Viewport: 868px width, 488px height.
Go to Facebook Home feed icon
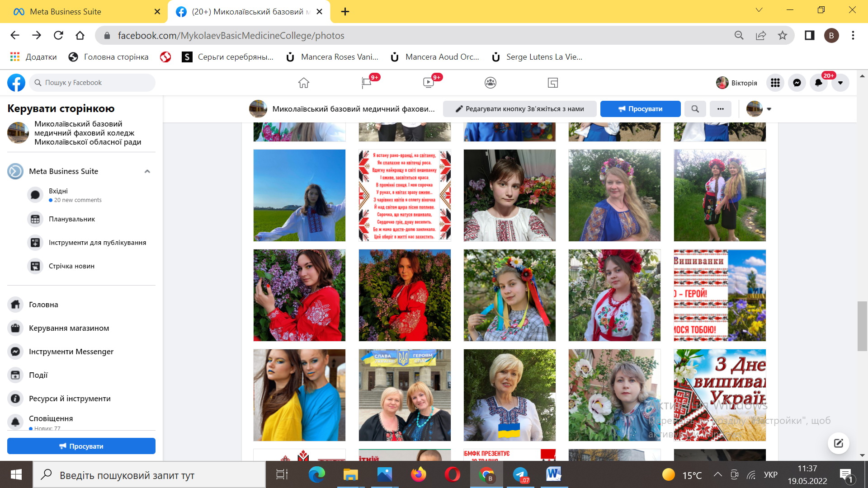point(304,83)
